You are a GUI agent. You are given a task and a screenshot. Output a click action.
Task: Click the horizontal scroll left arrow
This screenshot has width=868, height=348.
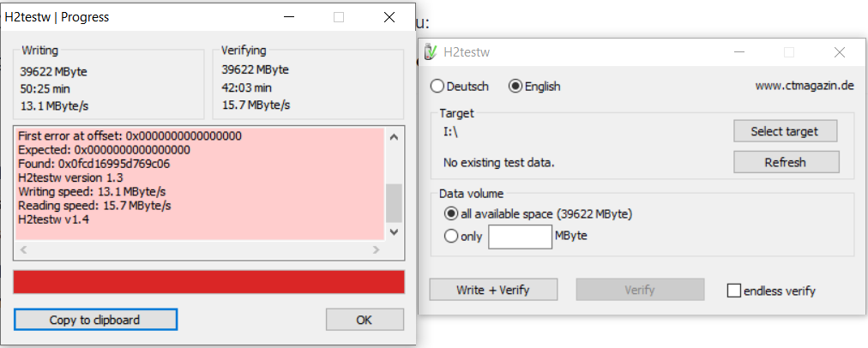coord(22,250)
